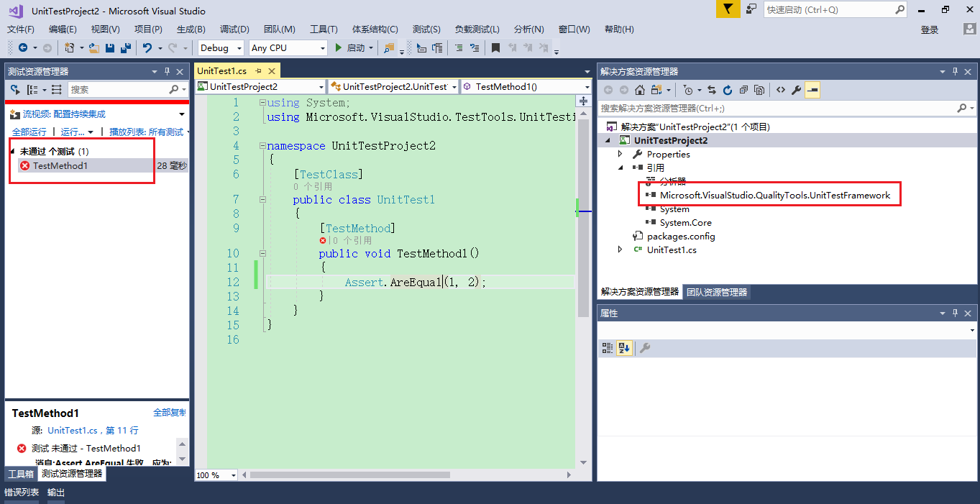Click the UnitTest1.cs source link
Screen dimensions: 980x504
(x=72, y=430)
